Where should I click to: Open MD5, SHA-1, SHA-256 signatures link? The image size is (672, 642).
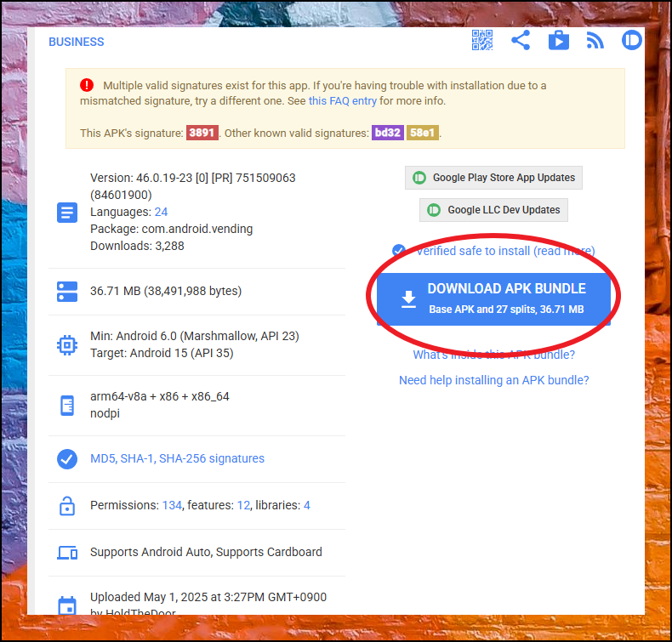[177, 458]
